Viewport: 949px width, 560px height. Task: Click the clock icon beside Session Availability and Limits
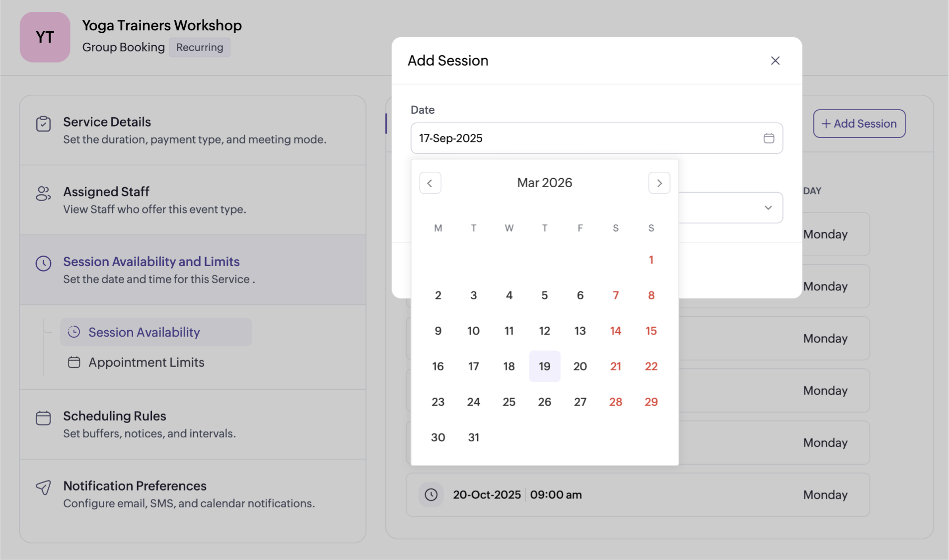click(44, 263)
